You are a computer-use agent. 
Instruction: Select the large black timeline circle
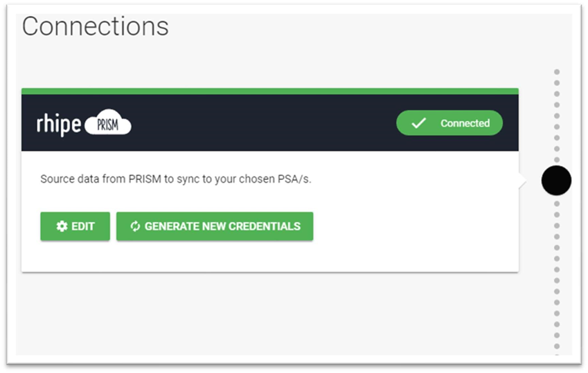click(557, 181)
